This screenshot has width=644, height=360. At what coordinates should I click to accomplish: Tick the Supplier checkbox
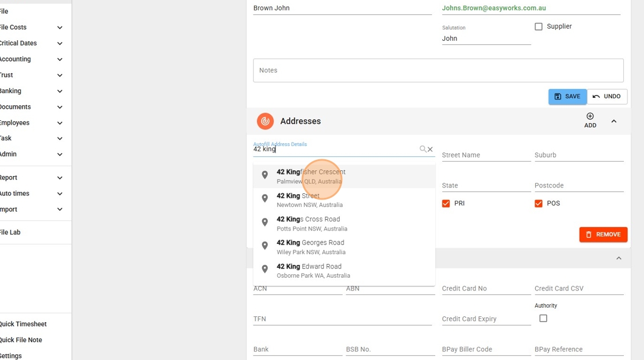539,26
